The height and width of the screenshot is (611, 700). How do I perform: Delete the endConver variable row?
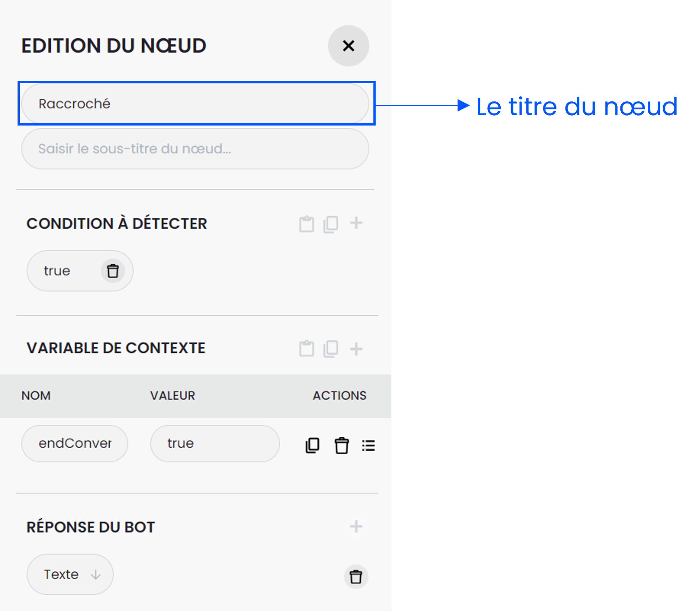341,445
